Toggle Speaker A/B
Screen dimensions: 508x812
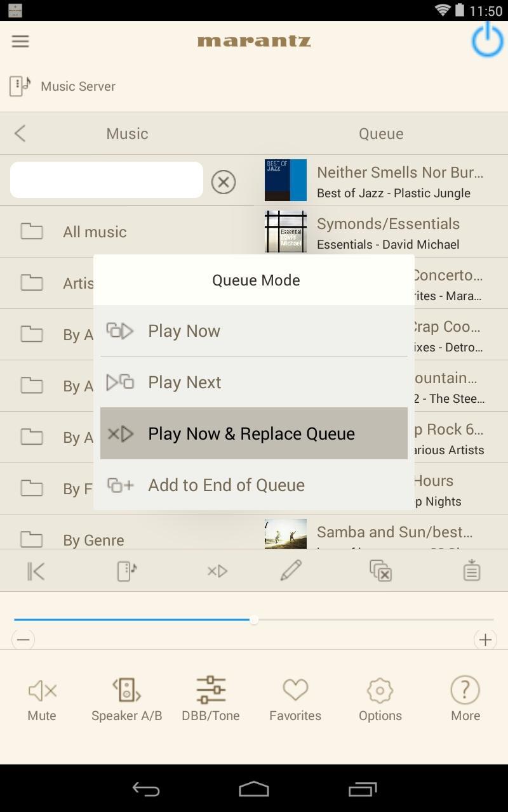point(126,699)
